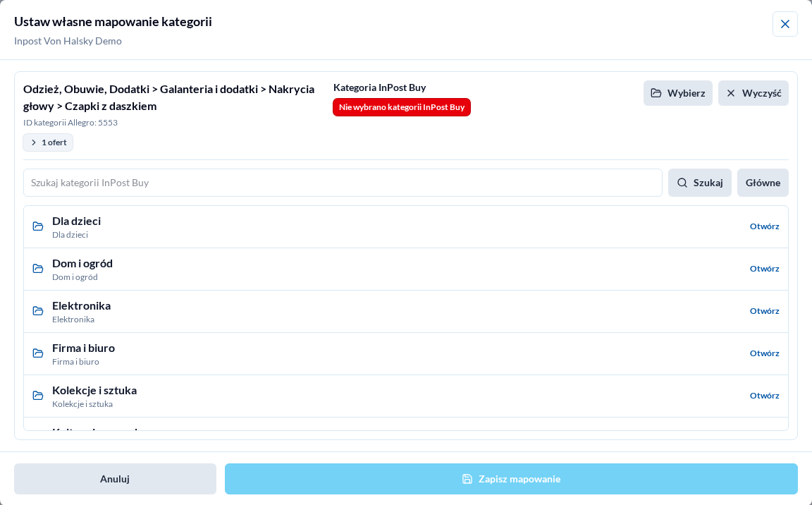812x505 pixels.
Task: Select the Elektronika category title
Action: coord(81,305)
